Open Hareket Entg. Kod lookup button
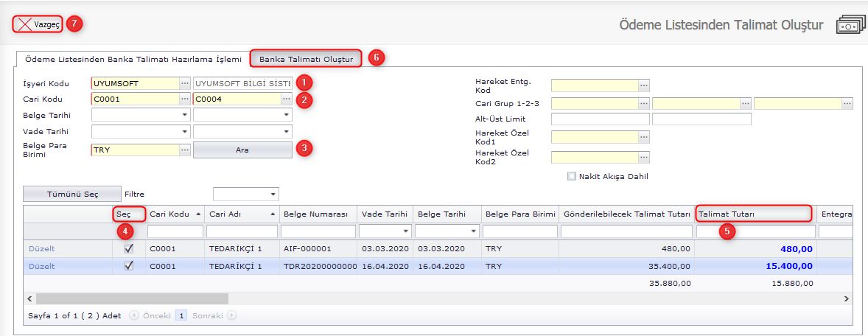 pyautogui.click(x=644, y=85)
